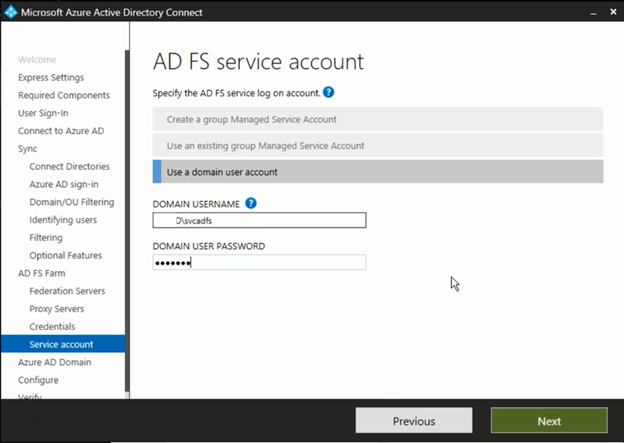Select Sync section in sidebar
Viewport: 624px width, 443px height.
(x=27, y=148)
